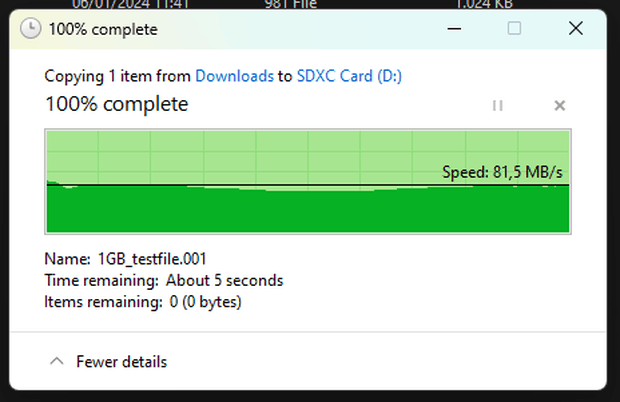Screen dimensions: 620x402
Task: Click the green transfer speed graph
Action: click(x=308, y=181)
